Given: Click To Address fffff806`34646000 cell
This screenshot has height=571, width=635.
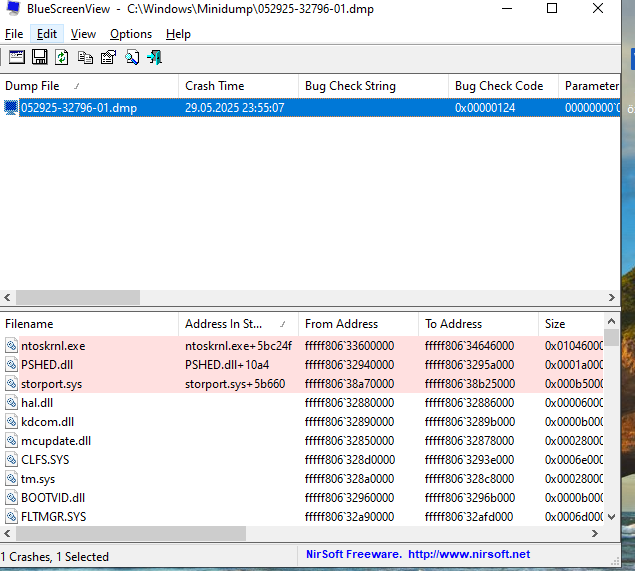Looking at the screenshot, I should click(469, 345).
